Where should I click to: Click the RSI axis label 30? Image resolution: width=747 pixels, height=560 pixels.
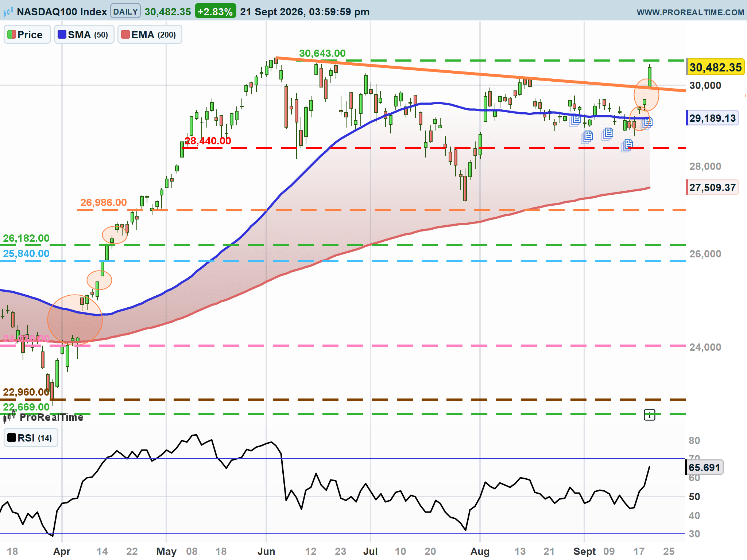(694, 534)
